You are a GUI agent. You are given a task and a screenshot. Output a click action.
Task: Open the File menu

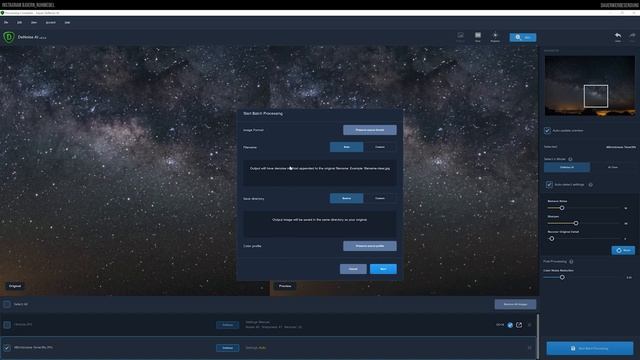[6, 22]
